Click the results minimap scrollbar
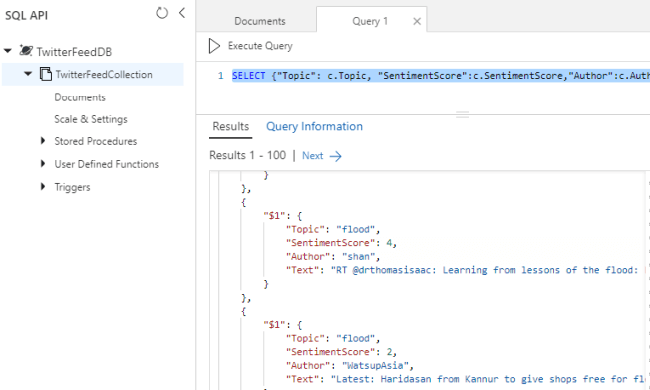Screen dimensions: 650x390 point(647,280)
